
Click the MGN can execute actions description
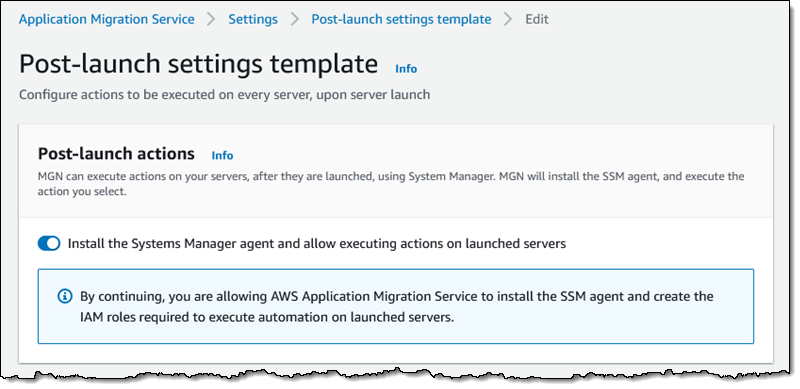391,184
